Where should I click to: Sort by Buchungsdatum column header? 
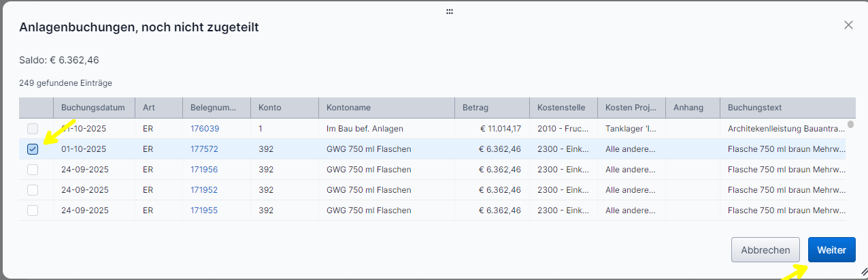93,108
